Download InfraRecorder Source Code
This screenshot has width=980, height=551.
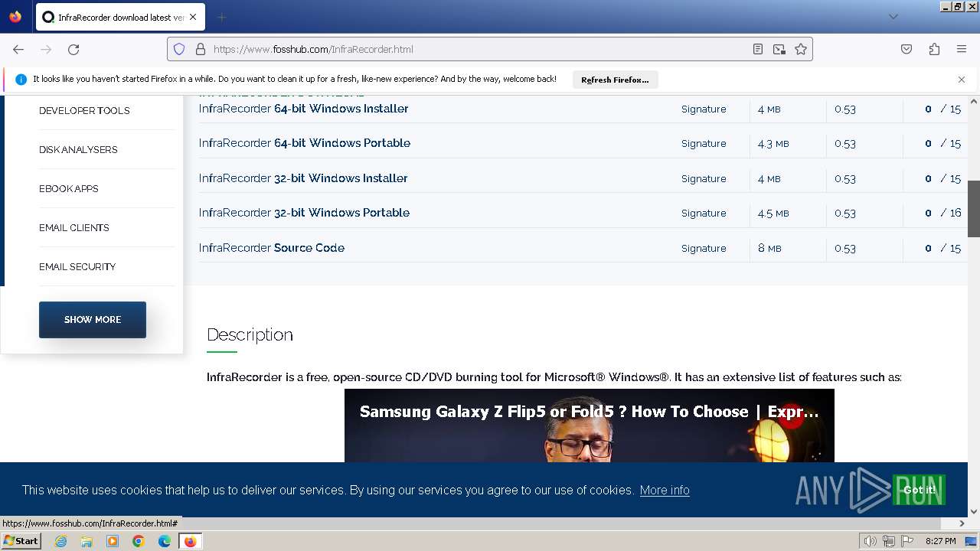pos(272,248)
